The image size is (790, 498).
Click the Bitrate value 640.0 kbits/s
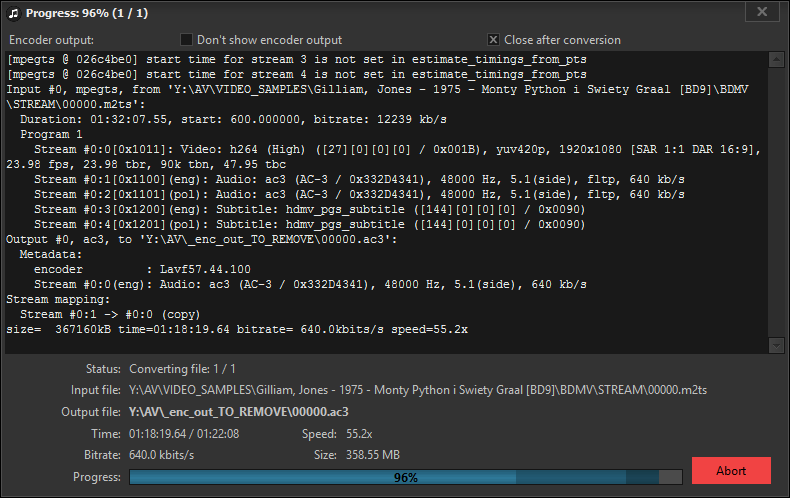[x=161, y=455]
